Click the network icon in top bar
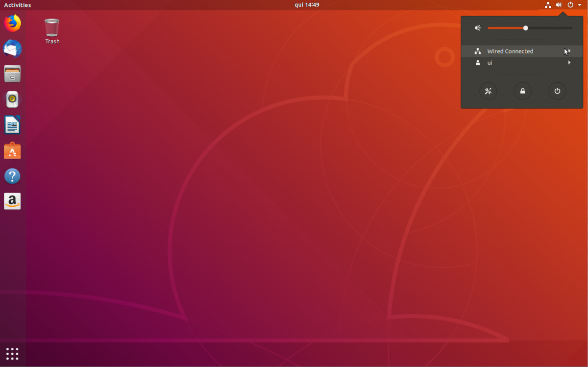 click(548, 5)
